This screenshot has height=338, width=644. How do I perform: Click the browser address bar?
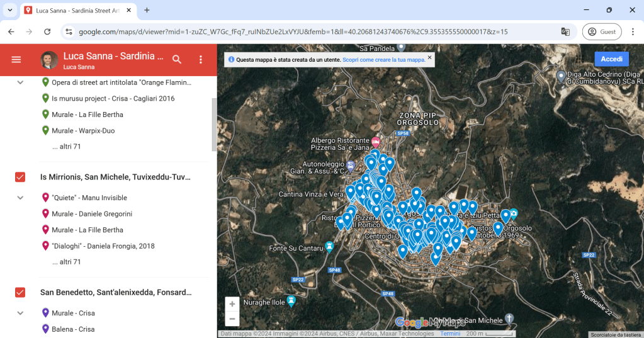302,31
